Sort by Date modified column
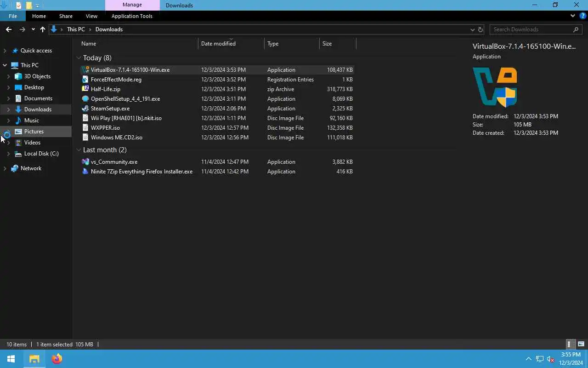 coord(232,44)
